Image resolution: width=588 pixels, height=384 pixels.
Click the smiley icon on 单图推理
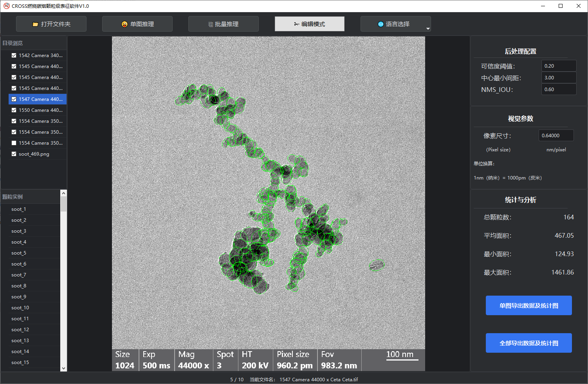click(124, 24)
